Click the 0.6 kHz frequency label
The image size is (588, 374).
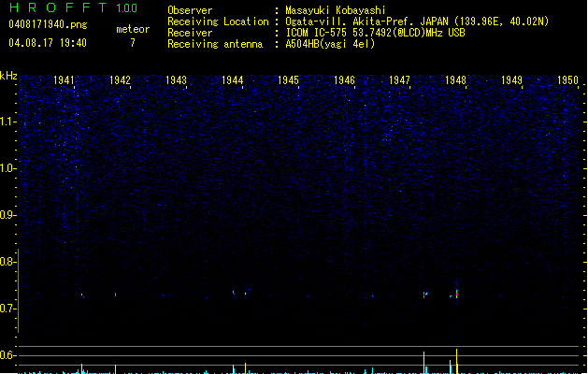pyautogui.click(x=7, y=355)
